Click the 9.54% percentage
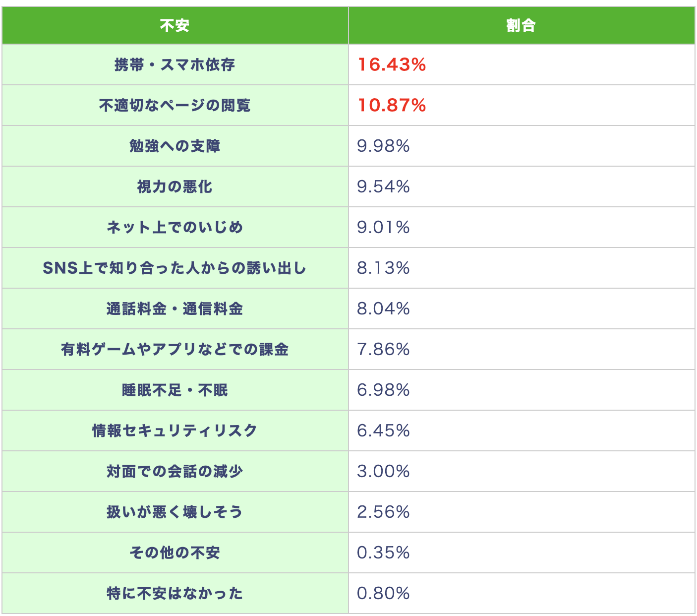697x616 pixels. (383, 187)
